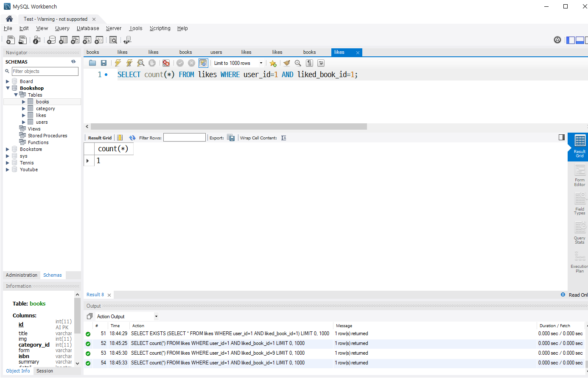Collapse the Bookshop schema
This screenshot has height=378, width=588.
coord(8,88)
